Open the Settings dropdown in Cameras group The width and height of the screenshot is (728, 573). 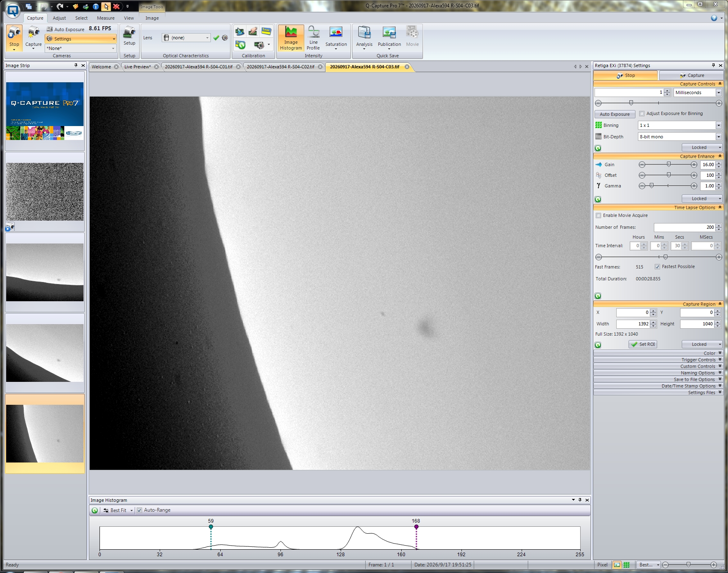[x=113, y=39]
